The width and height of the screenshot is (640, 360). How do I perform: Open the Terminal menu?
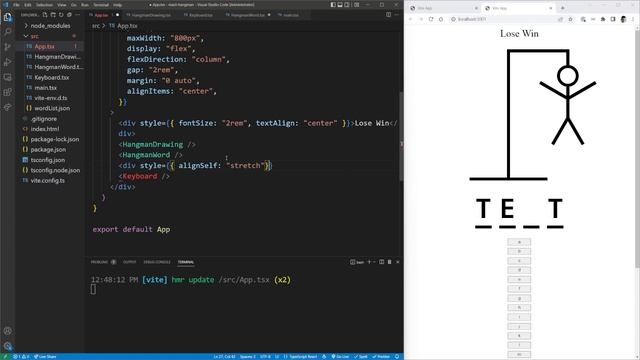[101, 5]
